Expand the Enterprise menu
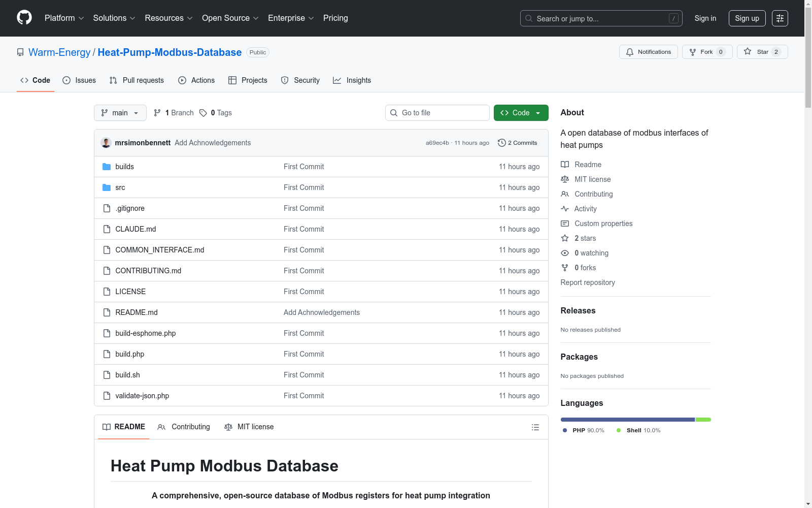The width and height of the screenshot is (812, 508). [291, 18]
